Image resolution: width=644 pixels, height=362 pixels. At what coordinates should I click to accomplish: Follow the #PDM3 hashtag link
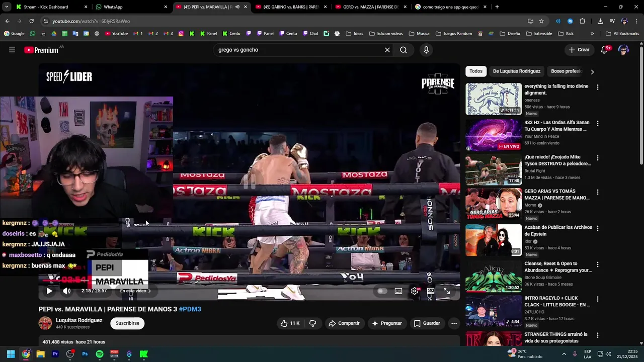pyautogui.click(x=190, y=309)
